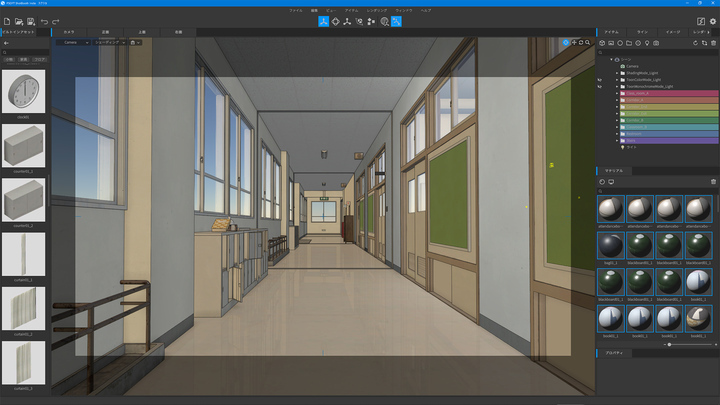Toggle visibility of ToonColorMode_Light

click(599, 79)
